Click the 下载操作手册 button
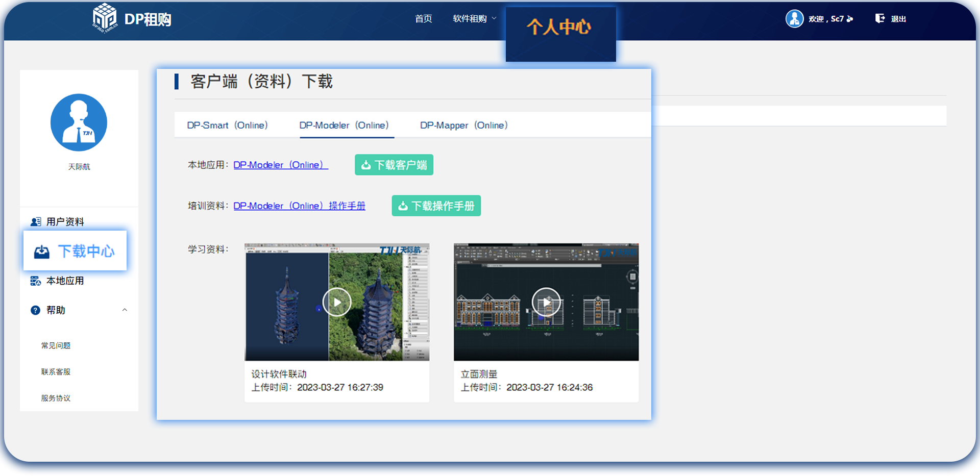This screenshot has width=980, height=476. [x=436, y=206]
